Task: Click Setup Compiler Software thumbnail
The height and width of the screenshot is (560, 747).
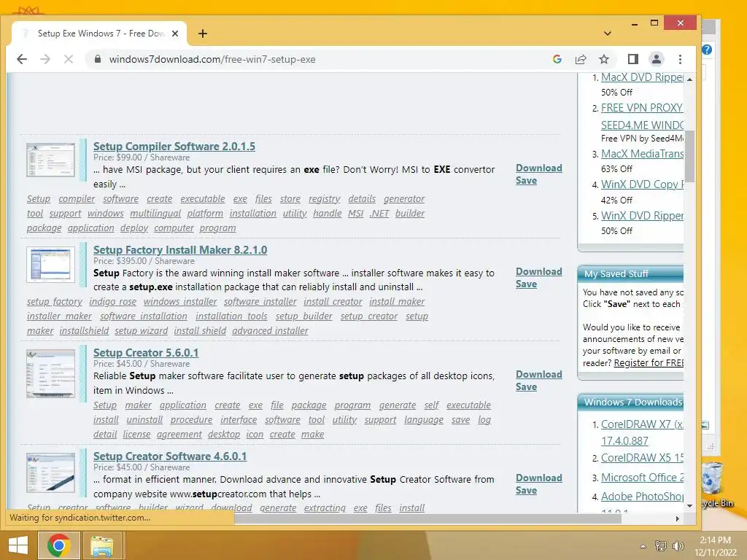Action: (50, 160)
